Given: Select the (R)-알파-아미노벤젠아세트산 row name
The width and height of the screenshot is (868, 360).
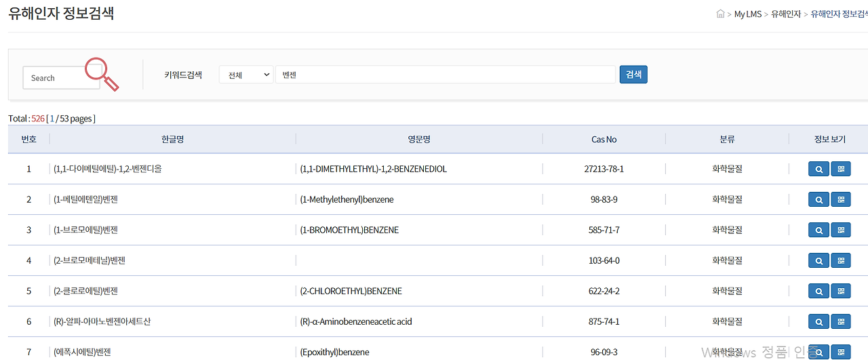Looking at the screenshot, I should (x=102, y=321).
